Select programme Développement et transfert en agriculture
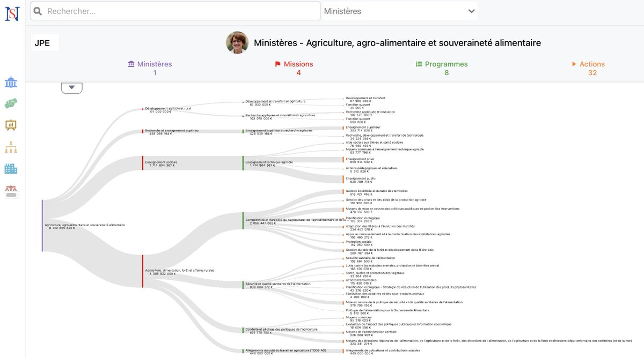The image size is (644, 358). coord(275,102)
